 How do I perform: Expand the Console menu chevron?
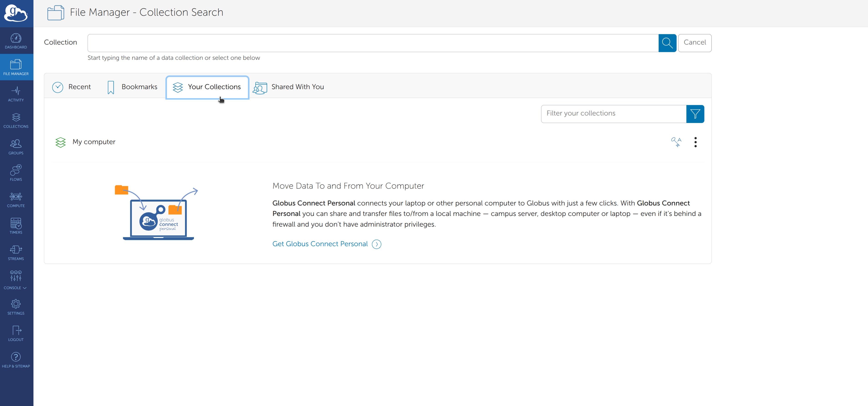(x=25, y=288)
